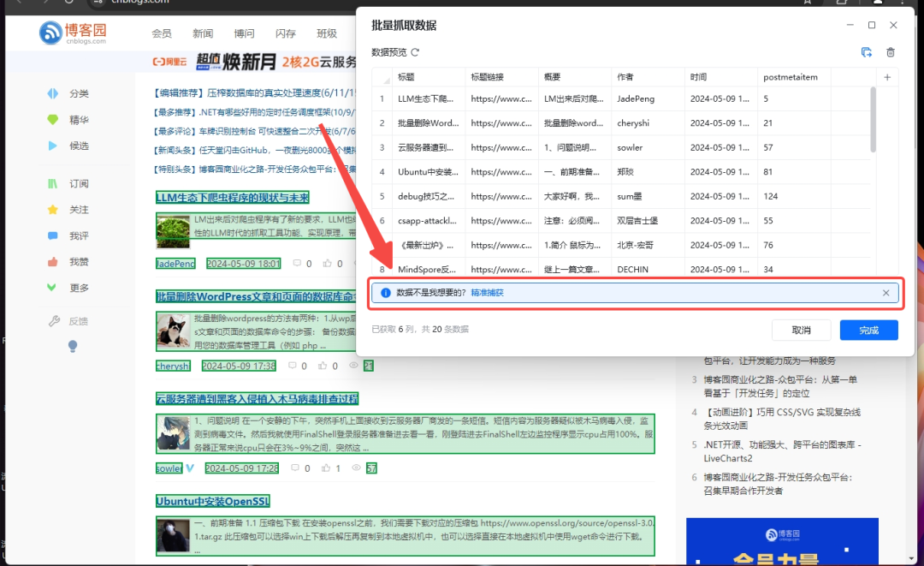Open the 闪存 flash tab
The height and width of the screenshot is (566, 924).
click(285, 33)
